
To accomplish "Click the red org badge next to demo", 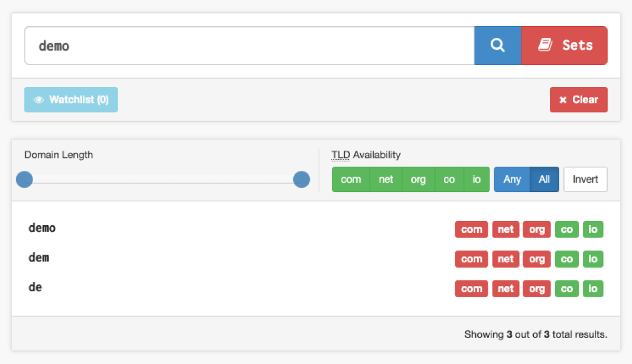I will tap(536, 229).
